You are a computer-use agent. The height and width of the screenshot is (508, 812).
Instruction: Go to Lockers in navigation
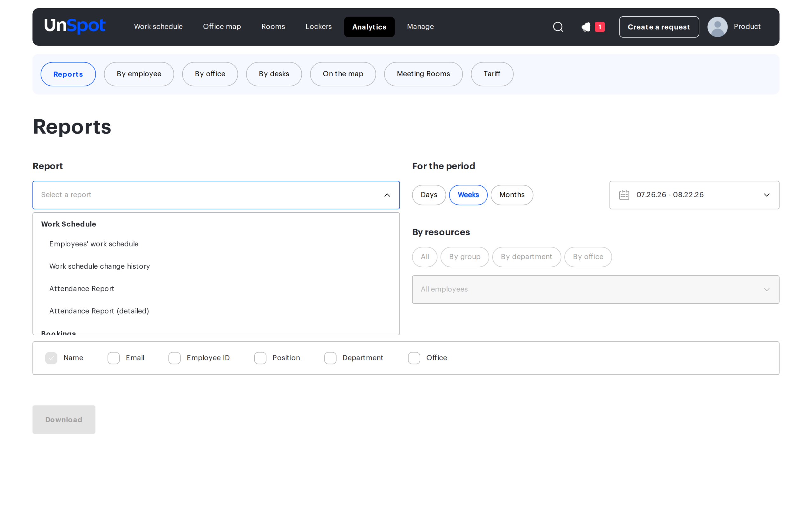(x=318, y=27)
